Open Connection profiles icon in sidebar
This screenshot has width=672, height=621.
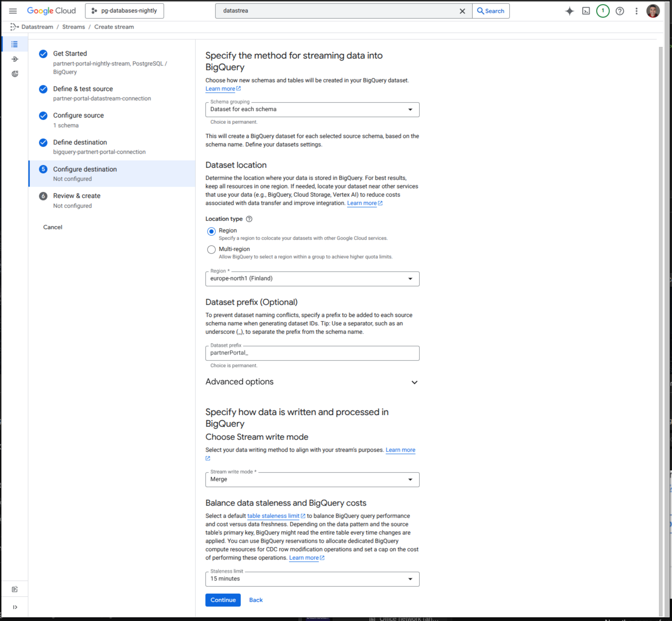point(14,59)
